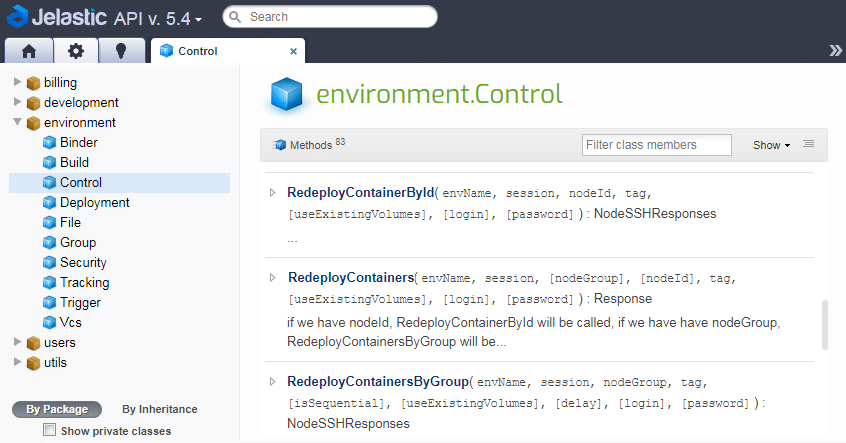Select the Tracking class cube icon
The height and width of the screenshot is (443, 846).
[x=49, y=283]
